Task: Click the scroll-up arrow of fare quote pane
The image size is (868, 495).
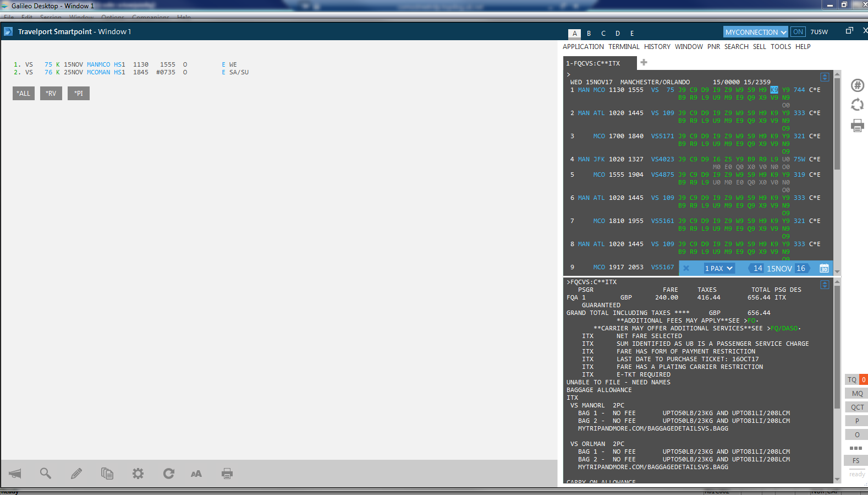Action: point(837,282)
